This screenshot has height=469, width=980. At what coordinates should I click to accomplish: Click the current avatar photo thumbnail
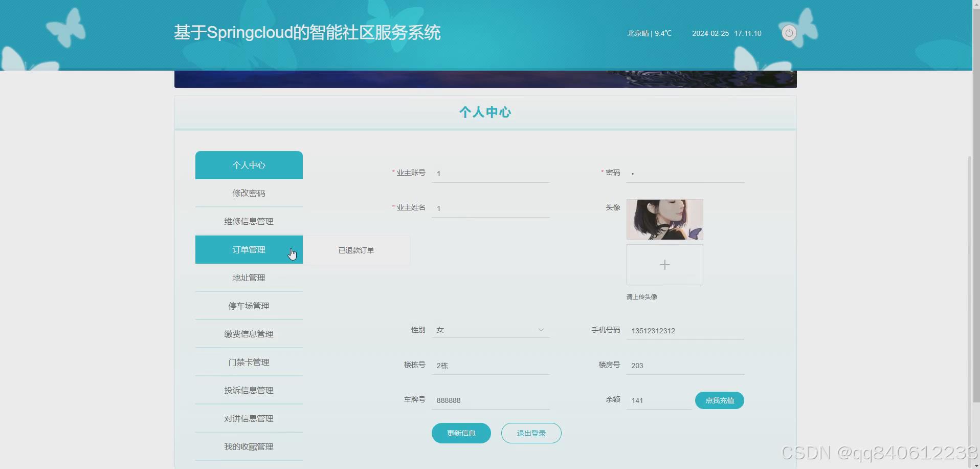coord(664,219)
